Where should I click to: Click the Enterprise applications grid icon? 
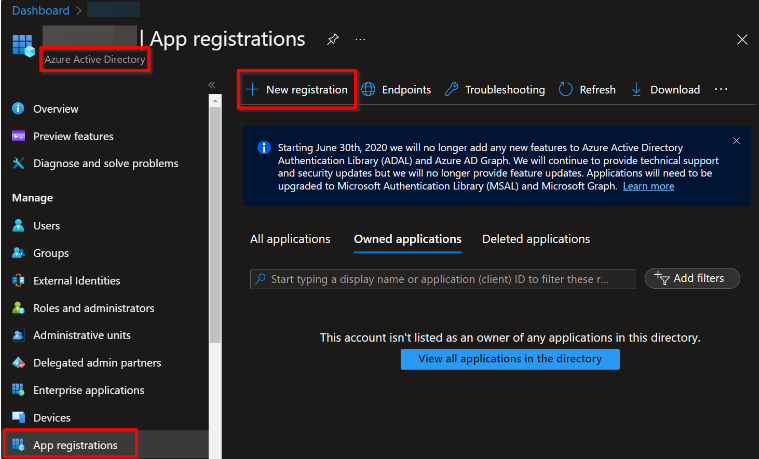click(18, 390)
